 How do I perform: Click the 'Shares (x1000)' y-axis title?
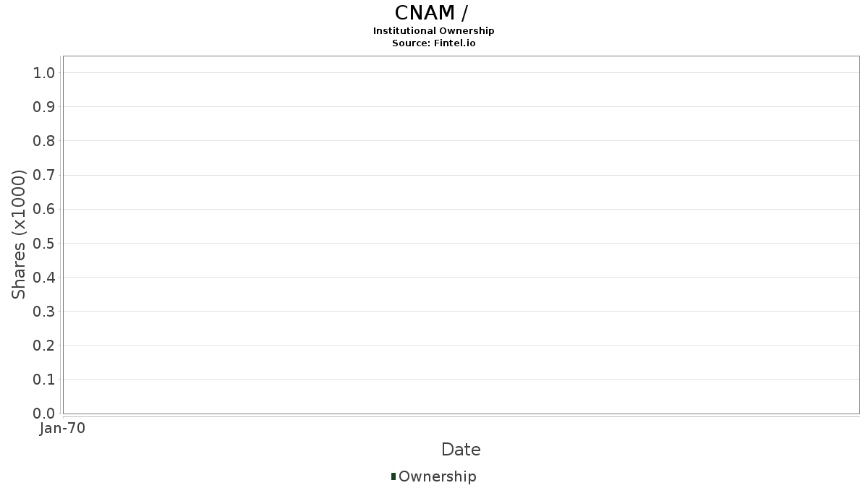[x=19, y=234]
